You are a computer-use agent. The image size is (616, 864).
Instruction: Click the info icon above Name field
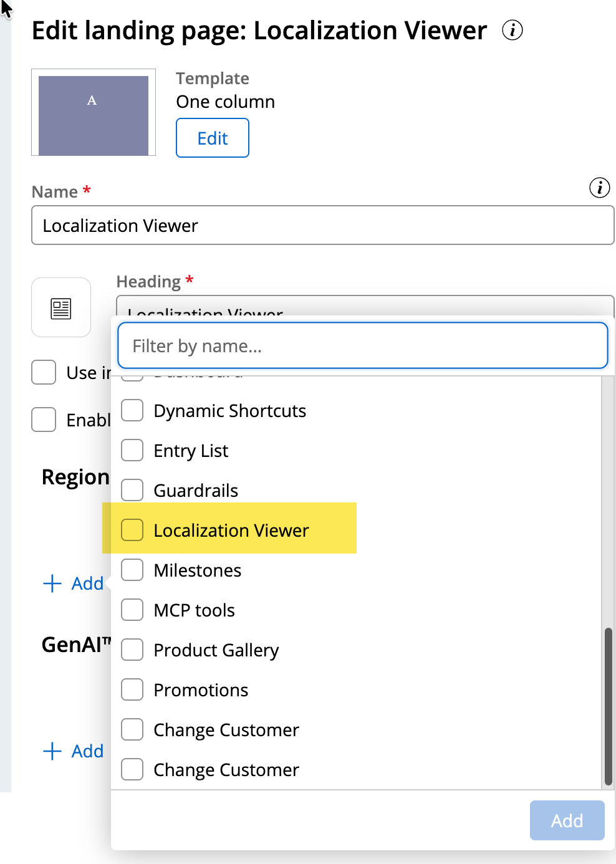click(x=599, y=188)
